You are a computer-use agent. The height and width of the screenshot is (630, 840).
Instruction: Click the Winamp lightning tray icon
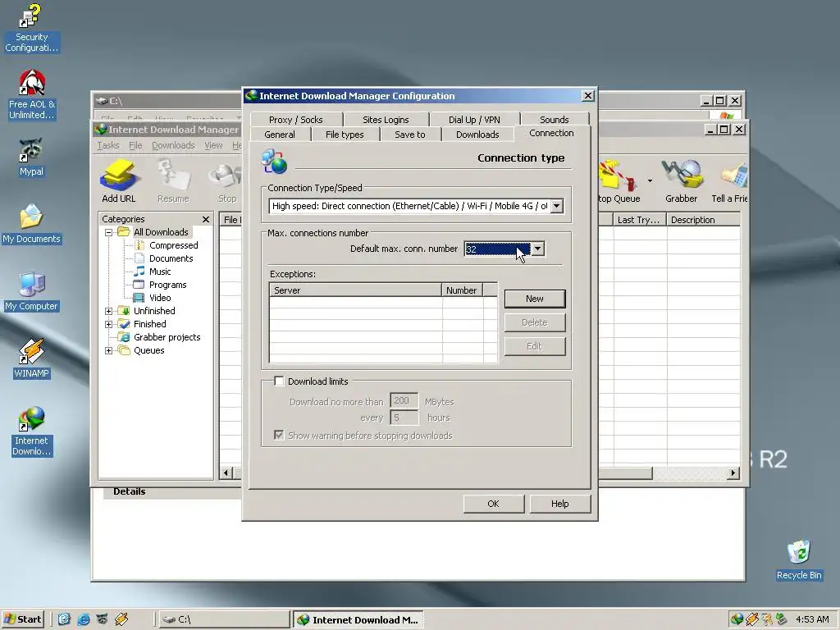752,619
